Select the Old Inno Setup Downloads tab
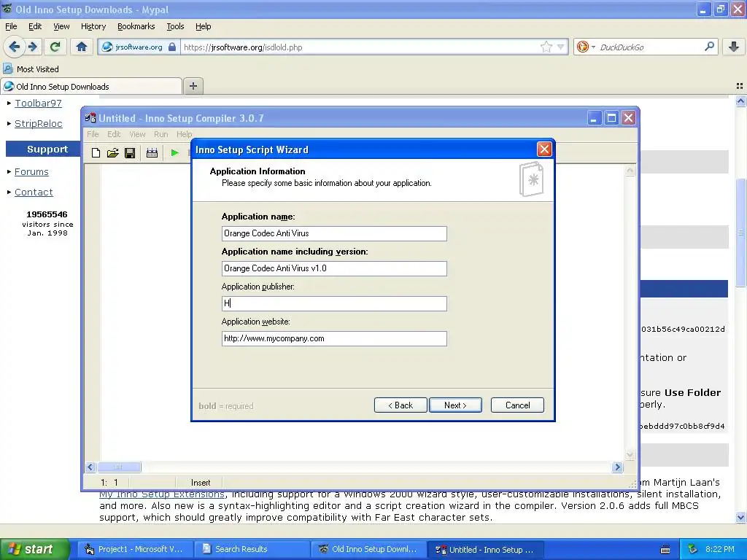747x560 pixels. [x=91, y=86]
